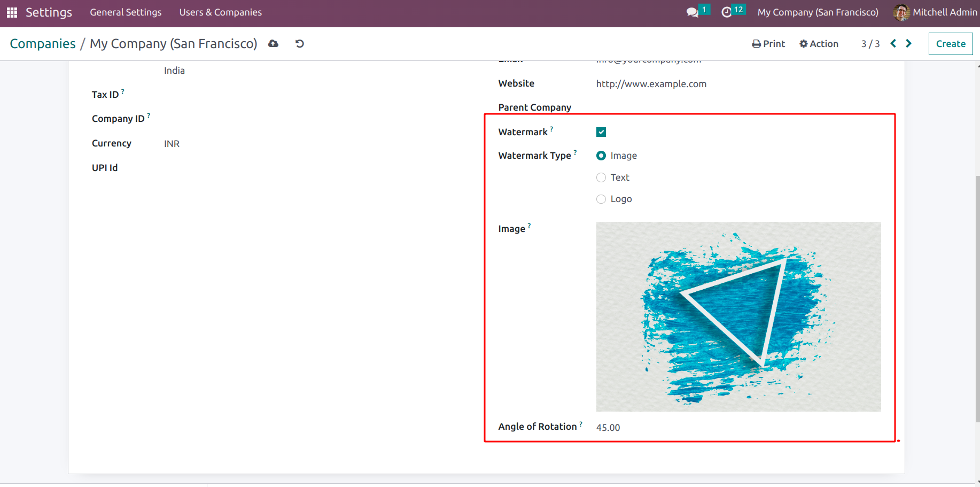The width and height of the screenshot is (980, 487).
Task: Click the Watermark Type help question mark
Action: click(x=575, y=152)
